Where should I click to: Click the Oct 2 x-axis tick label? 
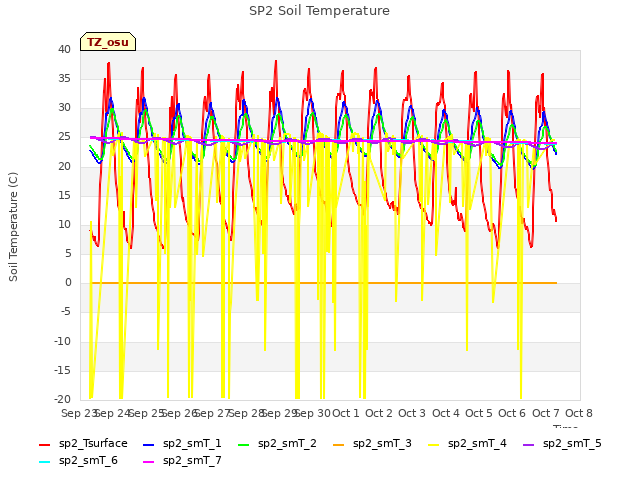click(379, 413)
